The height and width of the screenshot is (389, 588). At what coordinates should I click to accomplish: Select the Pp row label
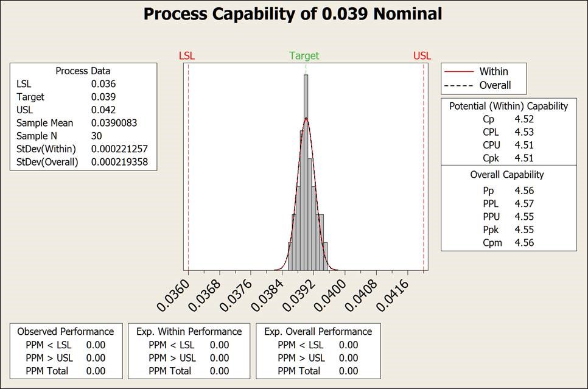pyautogui.click(x=488, y=191)
